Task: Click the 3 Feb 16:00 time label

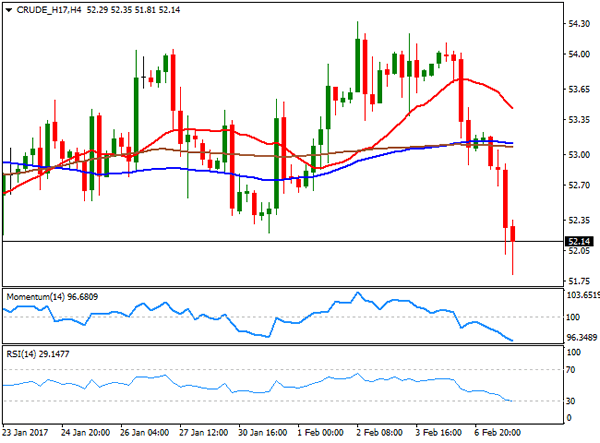Action: coord(439,433)
